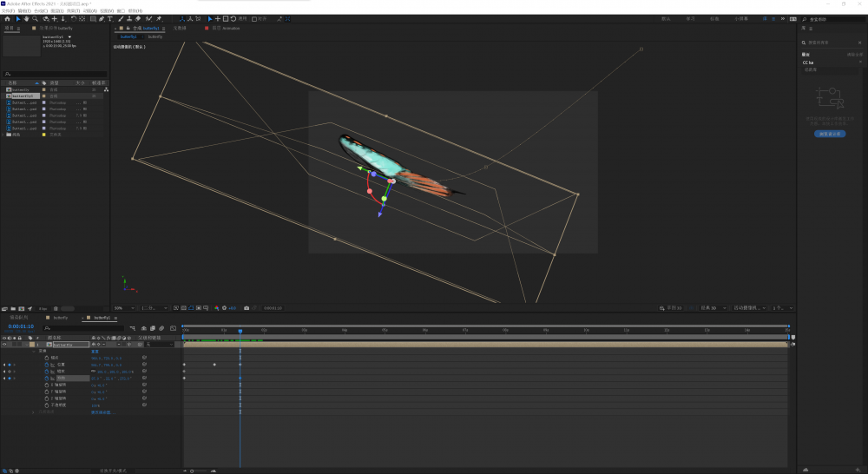Screen dimensions: 868x474
Task: Click the timeline current timecode 0:00:01:10
Action: (21, 326)
